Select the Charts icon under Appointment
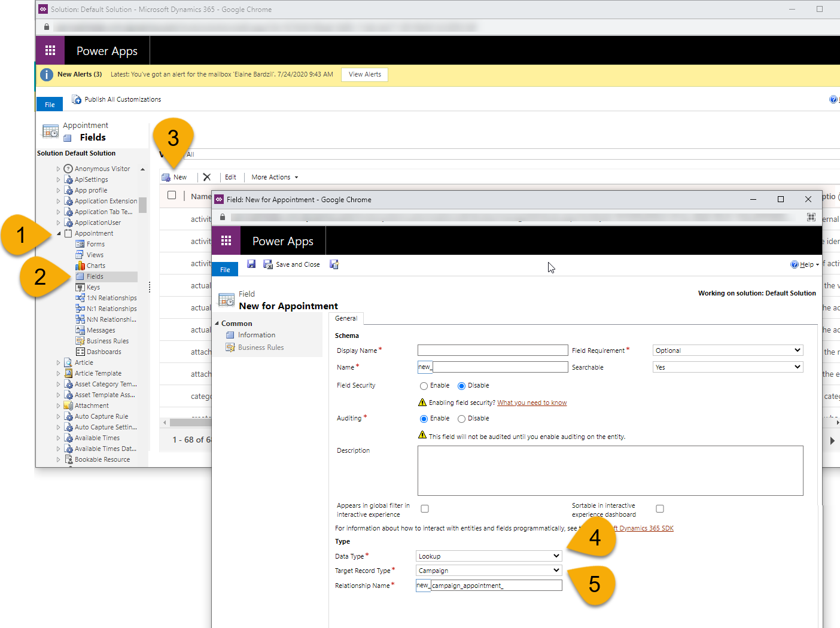 80,266
